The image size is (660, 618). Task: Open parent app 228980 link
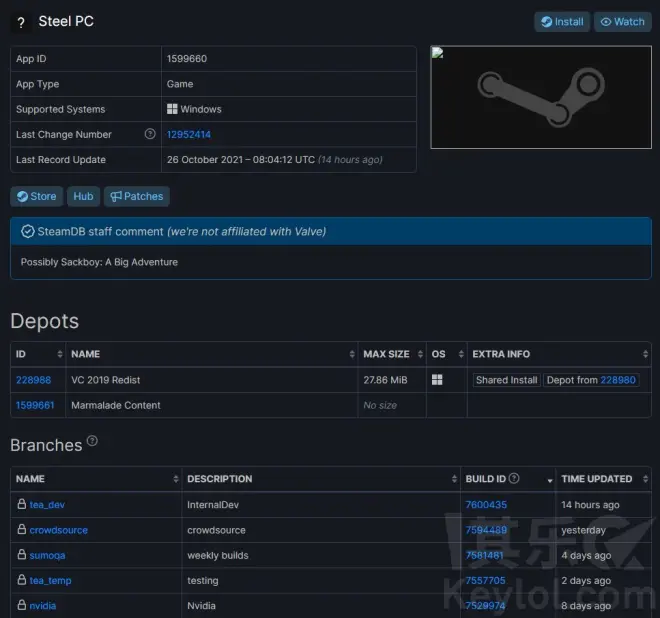point(618,380)
